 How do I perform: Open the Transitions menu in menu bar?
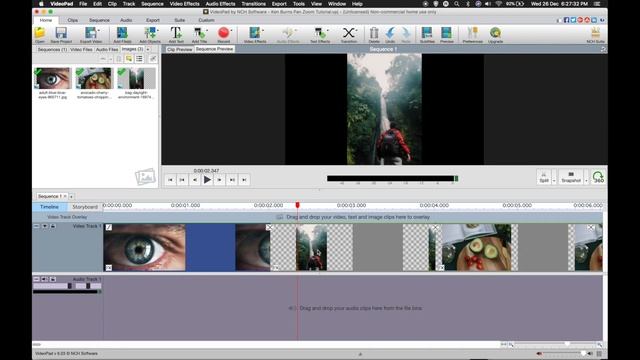coord(253,4)
